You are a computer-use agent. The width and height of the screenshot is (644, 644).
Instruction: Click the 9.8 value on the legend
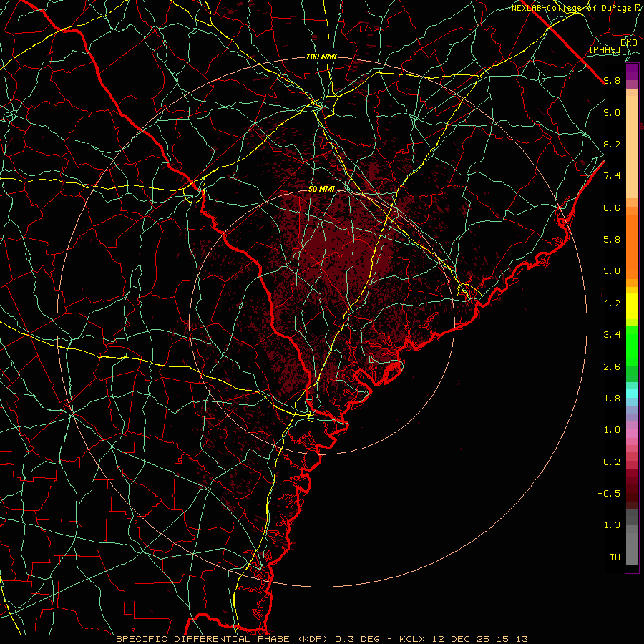point(612,80)
